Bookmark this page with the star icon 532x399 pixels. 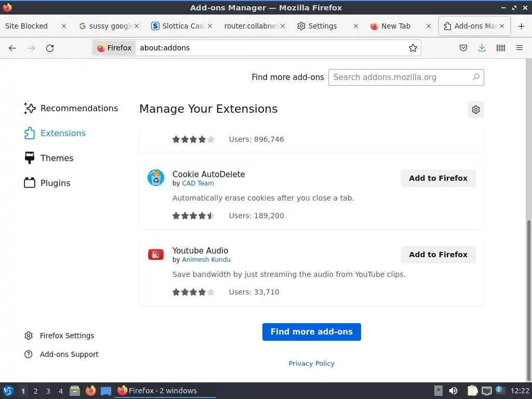point(413,48)
